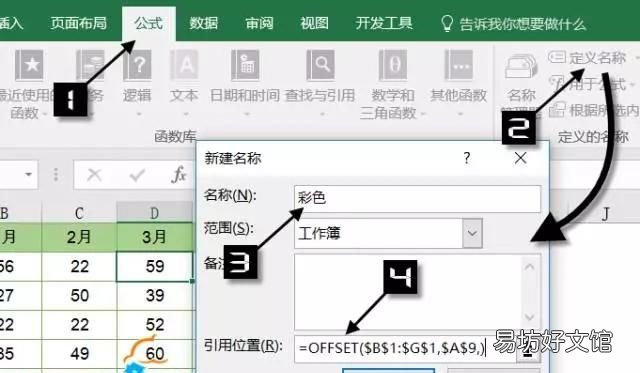Click the 定义名称 button
Viewport: 640px width, 373px height.
point(588,58)
